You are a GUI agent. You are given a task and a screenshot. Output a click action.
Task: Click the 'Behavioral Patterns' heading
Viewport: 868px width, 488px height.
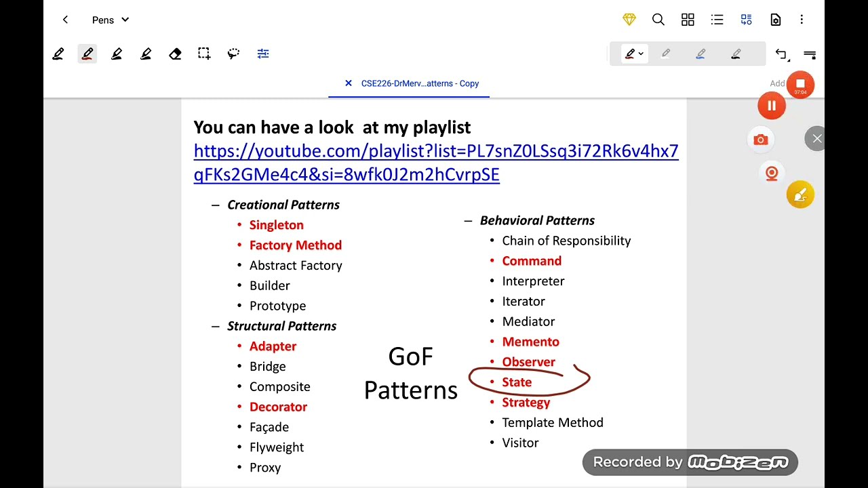[x=537, y=220]
